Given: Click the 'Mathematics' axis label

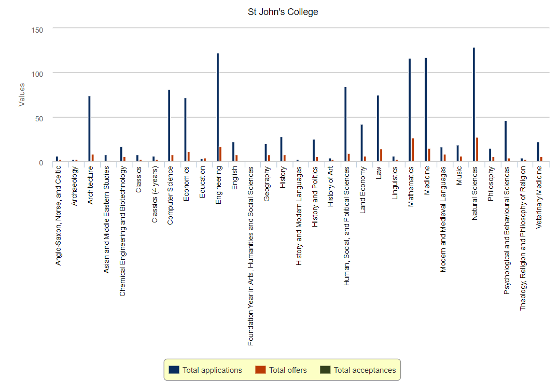Looking at the screenshot, I should tap(410, 186).
